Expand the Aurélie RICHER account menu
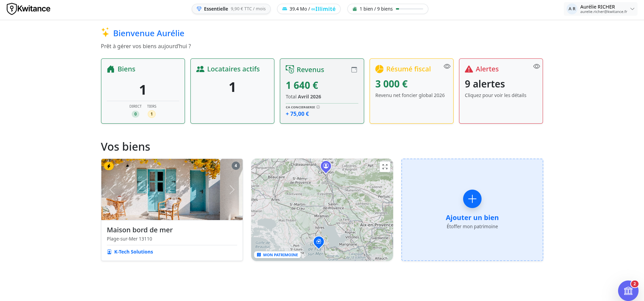The height and width of the screenshot is (301, 644). pos(601,9)
